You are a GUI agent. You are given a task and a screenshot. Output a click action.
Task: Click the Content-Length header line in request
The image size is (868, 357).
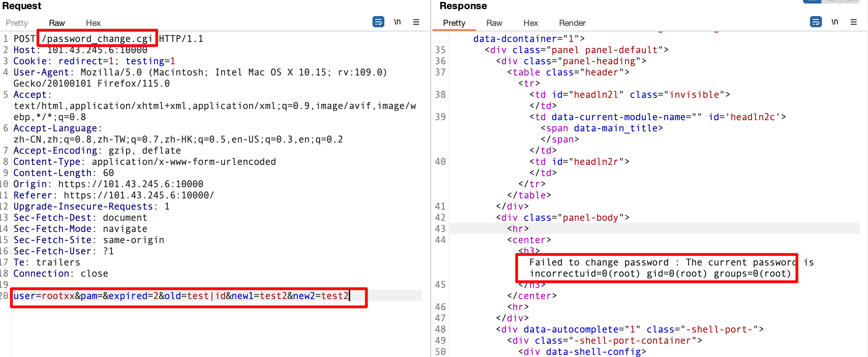[64, 173]
